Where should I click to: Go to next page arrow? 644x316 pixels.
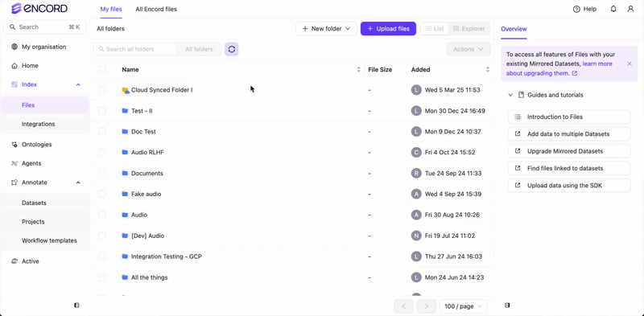(427, 306)
